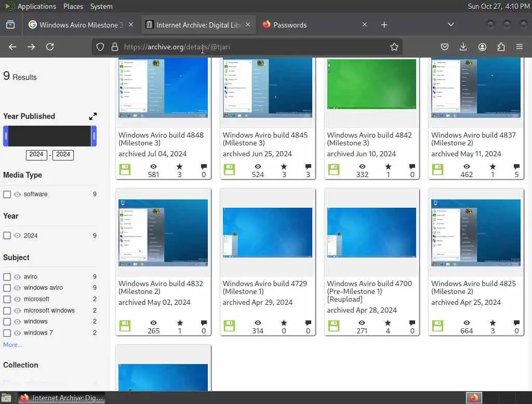Close the Internet Archive tab
The height and width of the screenshot is (404, 532).
(248, 25)
